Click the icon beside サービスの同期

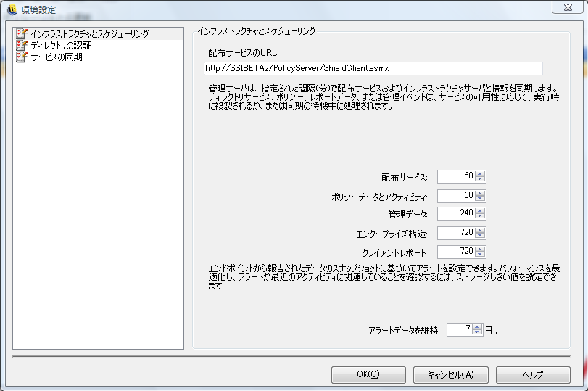click(x=21, y=57)
